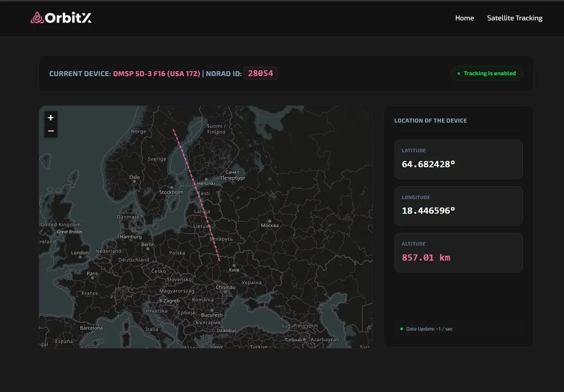Click the 'Tracking is enabled' status badge
This screenshot has width=564, height=392.
487,73
